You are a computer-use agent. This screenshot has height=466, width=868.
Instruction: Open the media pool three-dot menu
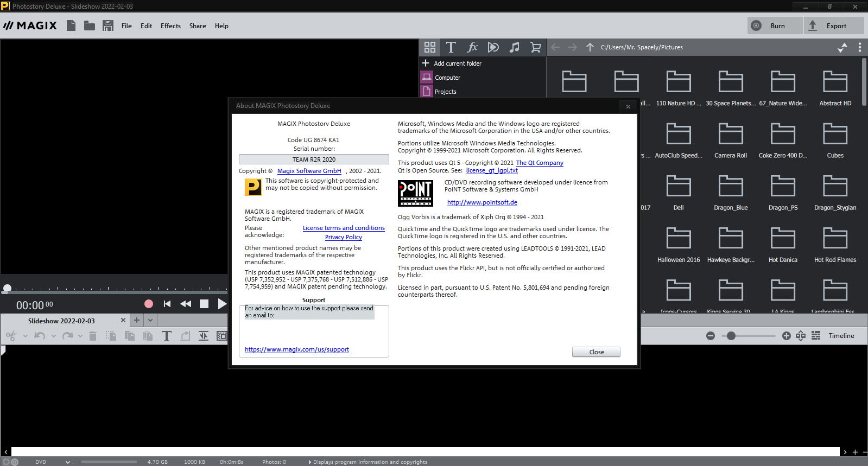click(x=860, y=47)
